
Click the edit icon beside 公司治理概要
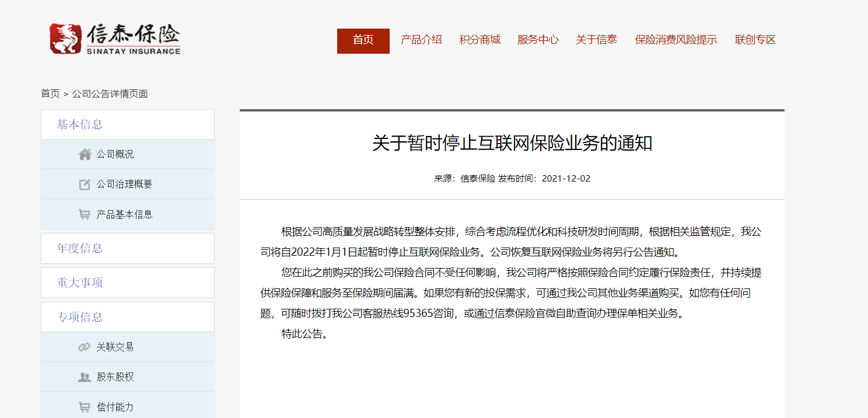[x=85, y=184]
